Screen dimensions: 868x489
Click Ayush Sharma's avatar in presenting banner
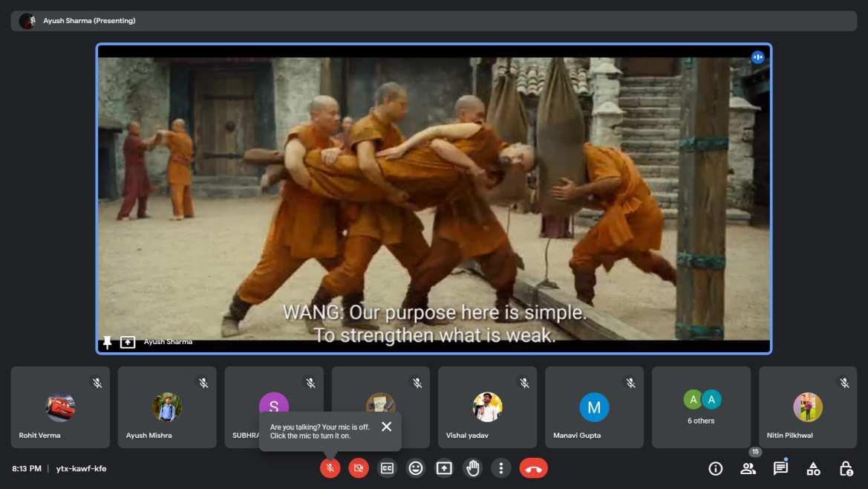(x=27, y=21)
